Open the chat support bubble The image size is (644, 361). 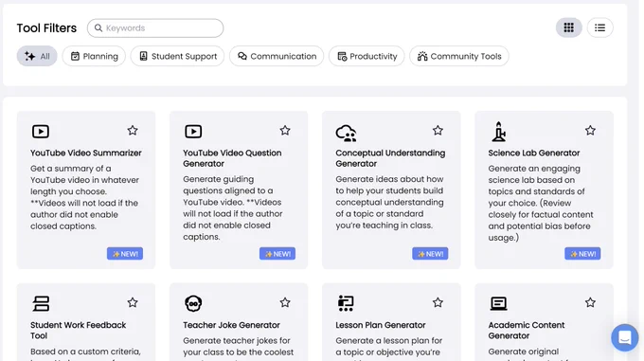625,337
